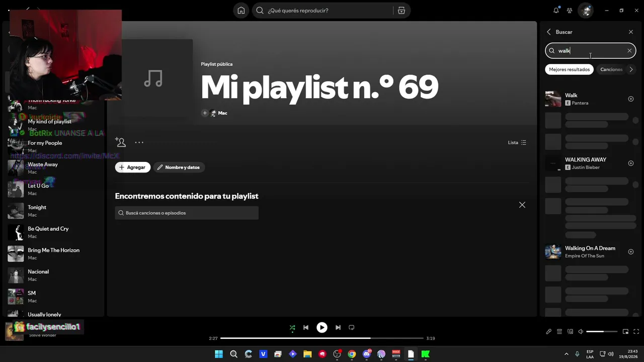This screenshot has height=362, width=644.
Task: Select the 'Mejores resultados' filter tab
Action: click(570, 69)
